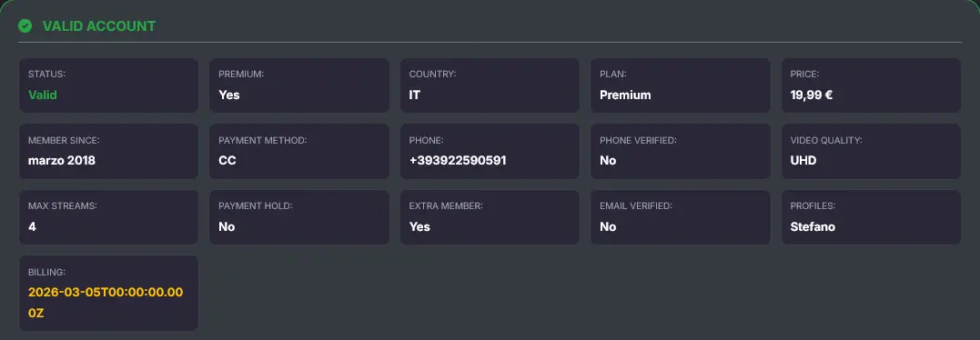Click the marzo 2018 value
This screenshot has height=340, width=980.
[x=62, y=160]
